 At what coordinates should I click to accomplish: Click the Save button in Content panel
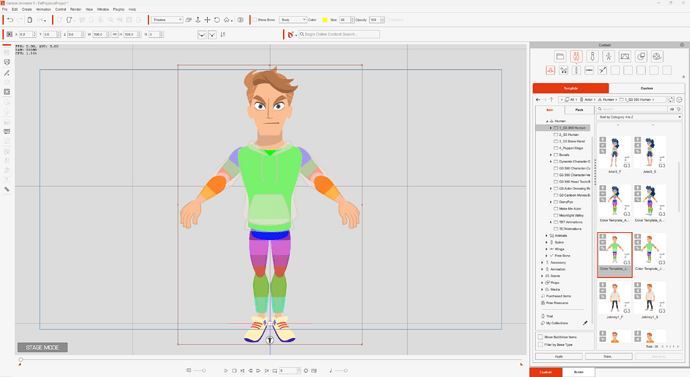pyautogui.click(x=608, y=356)
